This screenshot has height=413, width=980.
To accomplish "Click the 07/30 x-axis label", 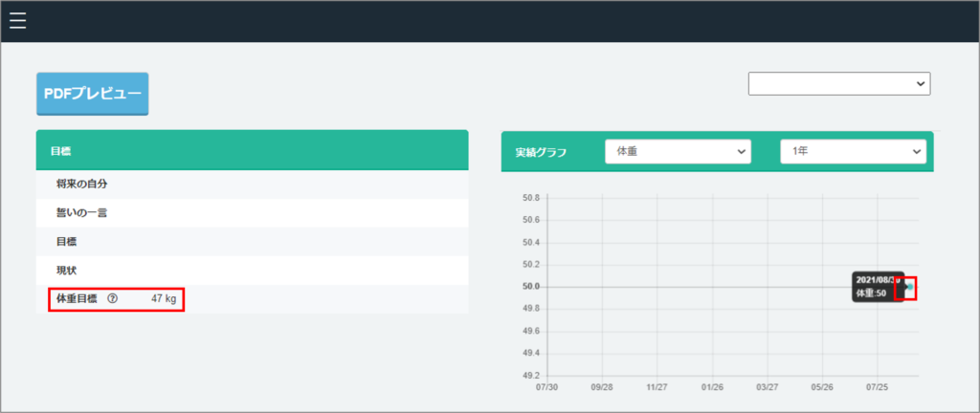I will (x=547, y=389).
